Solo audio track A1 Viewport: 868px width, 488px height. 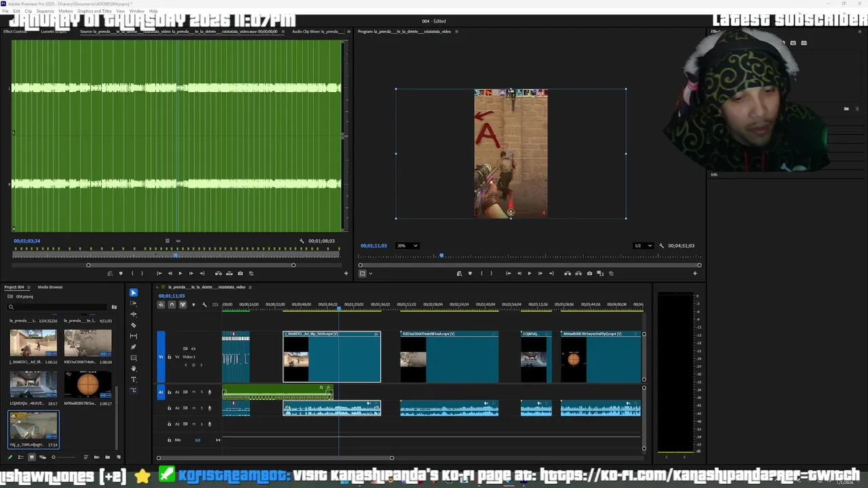coord(201,392)
